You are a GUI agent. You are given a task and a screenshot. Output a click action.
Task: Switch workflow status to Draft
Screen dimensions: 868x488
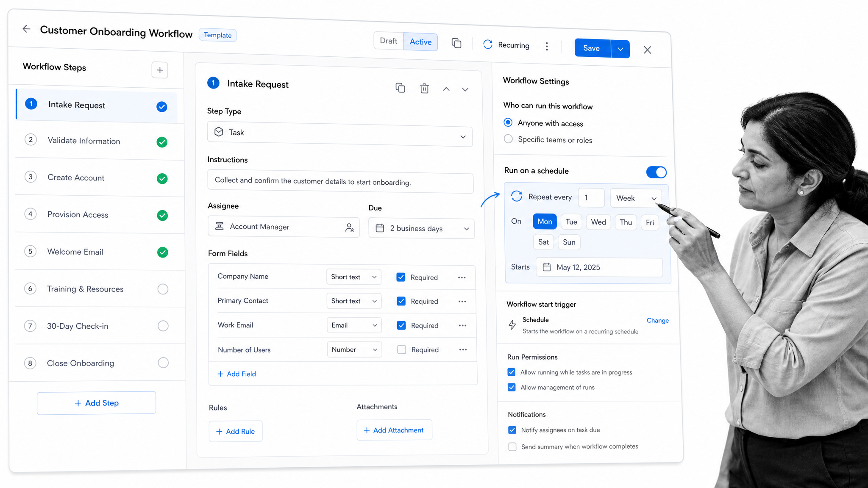pos(389,41)
